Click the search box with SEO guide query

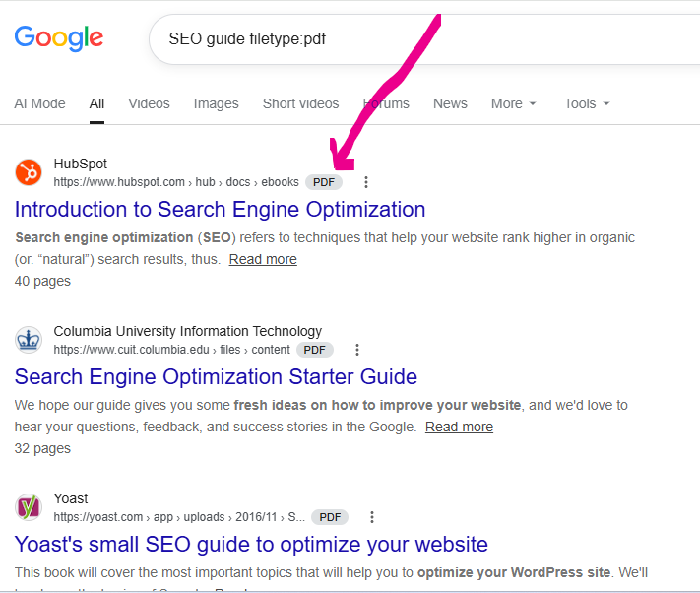pos(424,39)
